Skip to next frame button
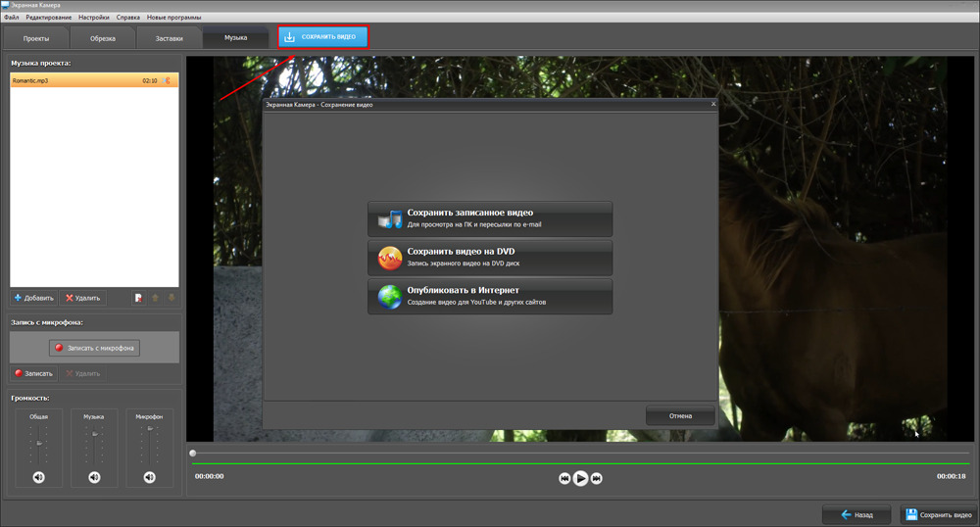Image resolution: width=980 pixels, height=527 pixels. point(597,478)
